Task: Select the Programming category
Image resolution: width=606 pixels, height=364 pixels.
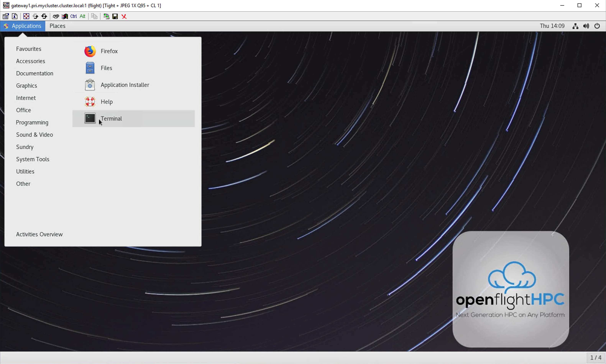Action: pos(32,122)
